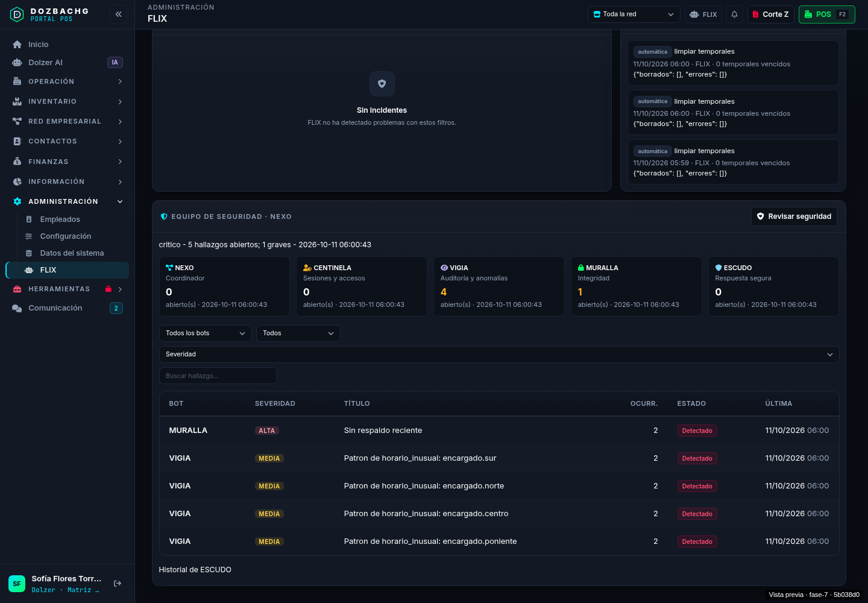The width and height of the screenshot is (868, 603).
Task: Click the FLIX robot button in top bar
Action: [x=703, y=14]
